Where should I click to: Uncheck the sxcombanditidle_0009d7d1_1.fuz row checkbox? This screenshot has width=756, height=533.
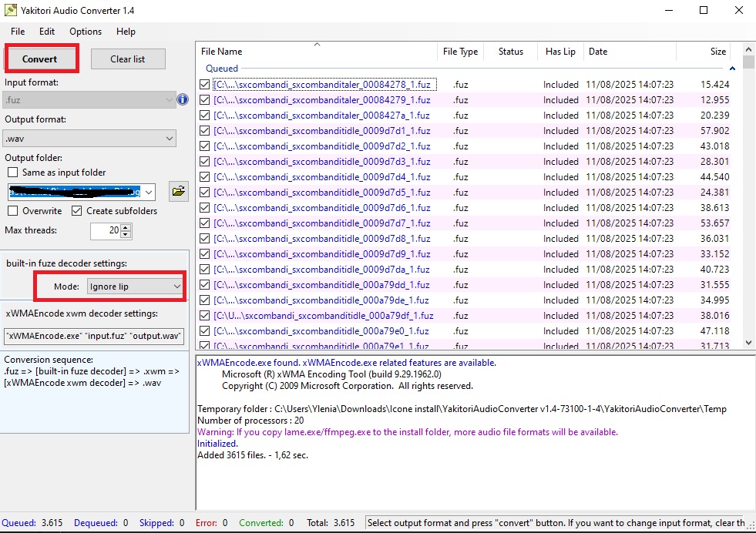click(x=204, y=131)
